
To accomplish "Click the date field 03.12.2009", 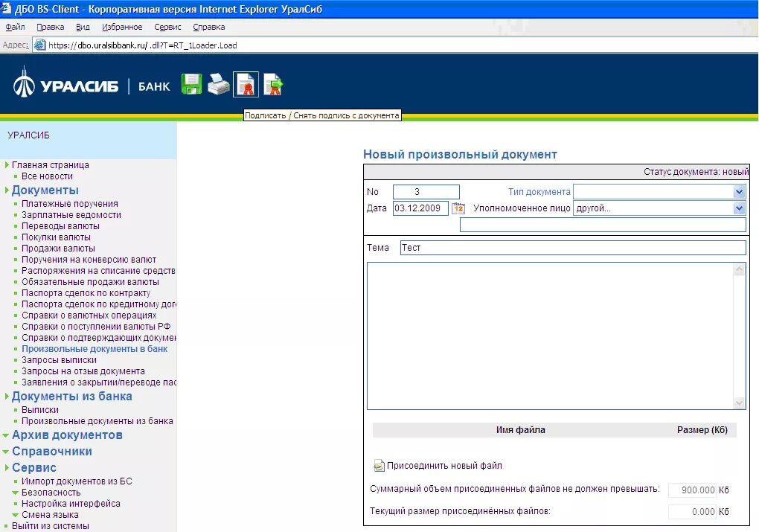I will pos(420,208).
